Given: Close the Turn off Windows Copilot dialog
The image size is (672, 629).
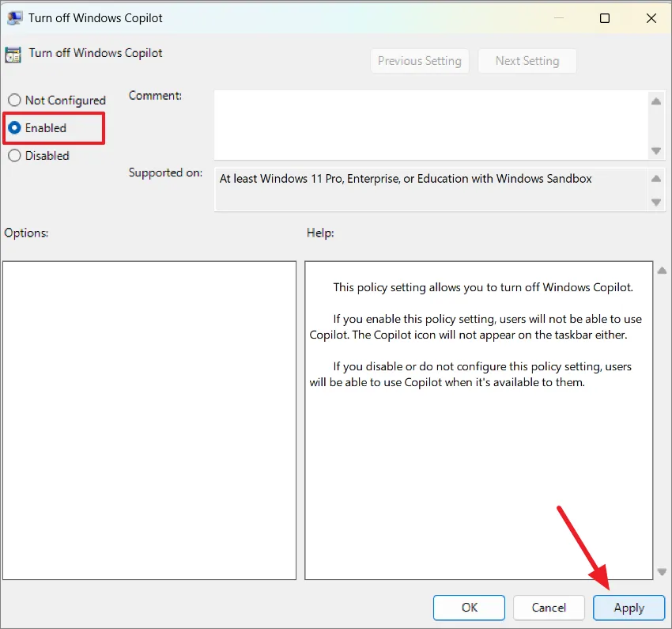Looking at the screenshot, I should point(651,18).
